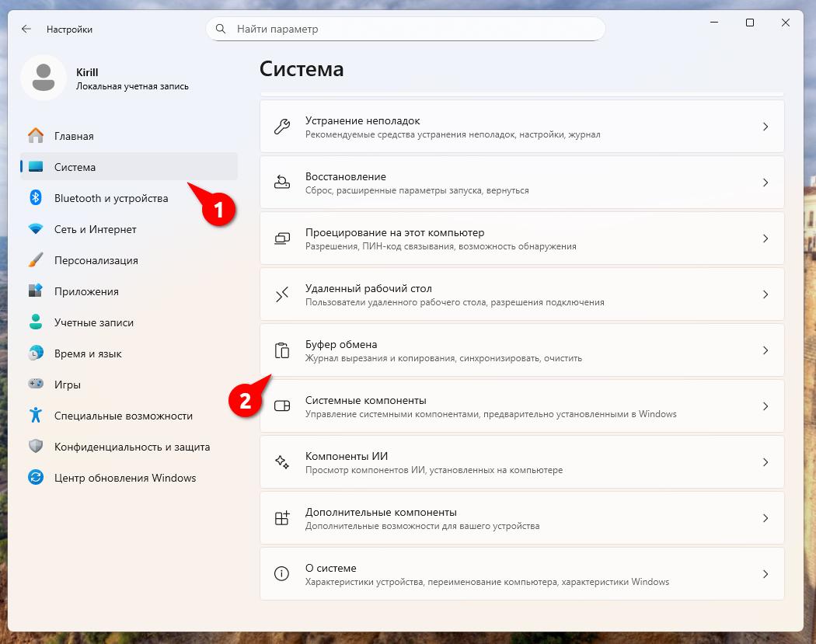Image resolution: width=816 pixels, height=644 pixels.
Task: Go to Учетные записи section
Action: point(93,322)
